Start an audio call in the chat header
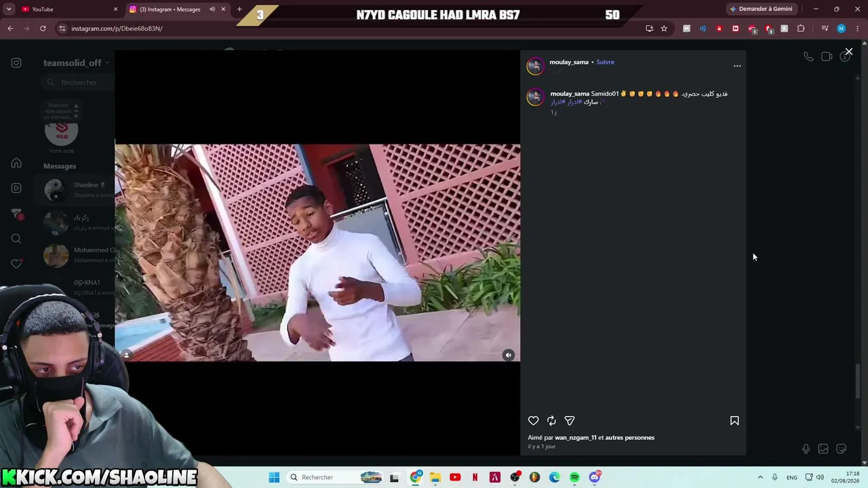The height and width of the screenshot is (488, 868). (x=808, y=57)
